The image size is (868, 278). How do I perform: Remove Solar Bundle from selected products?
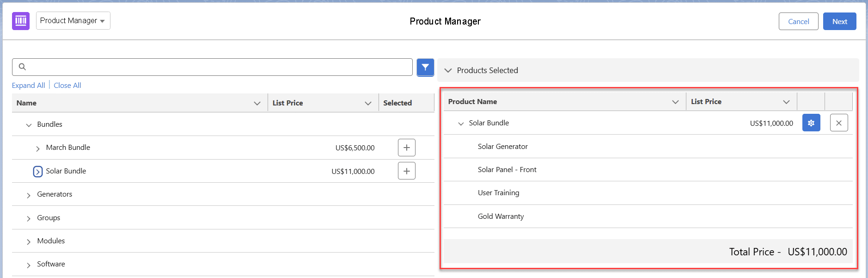838,123
